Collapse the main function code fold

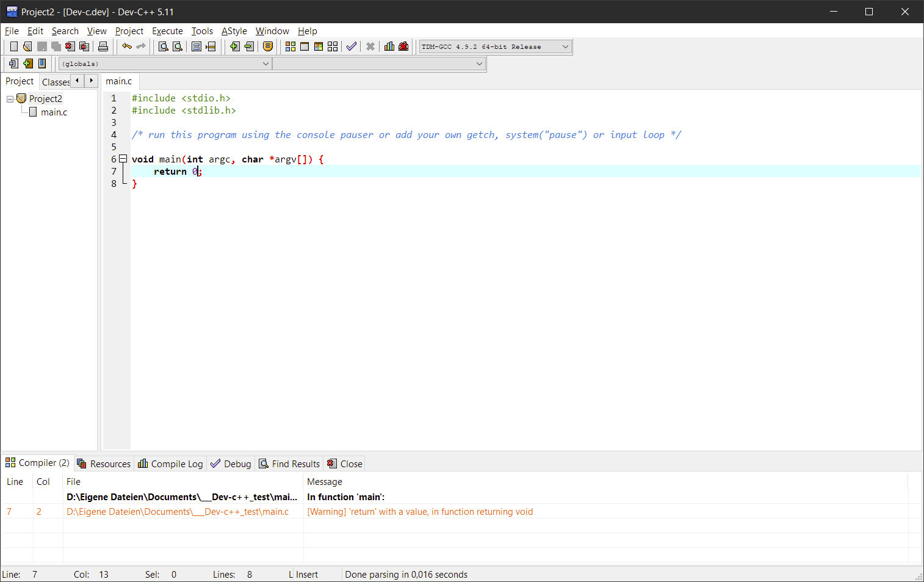(x=123, y=159)
